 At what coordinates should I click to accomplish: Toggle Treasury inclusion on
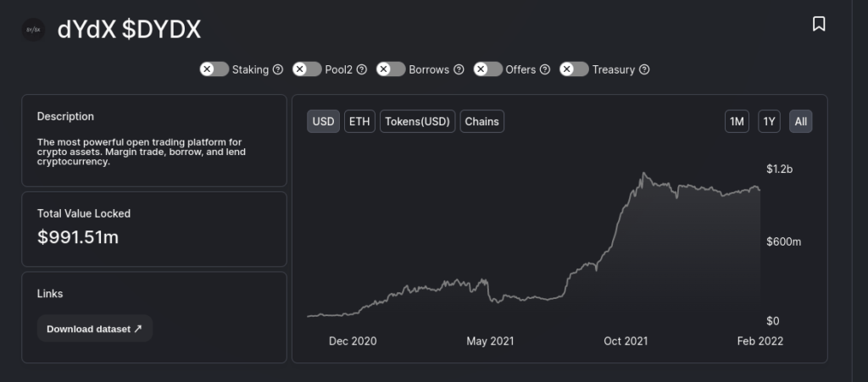[x=574, y=69]
